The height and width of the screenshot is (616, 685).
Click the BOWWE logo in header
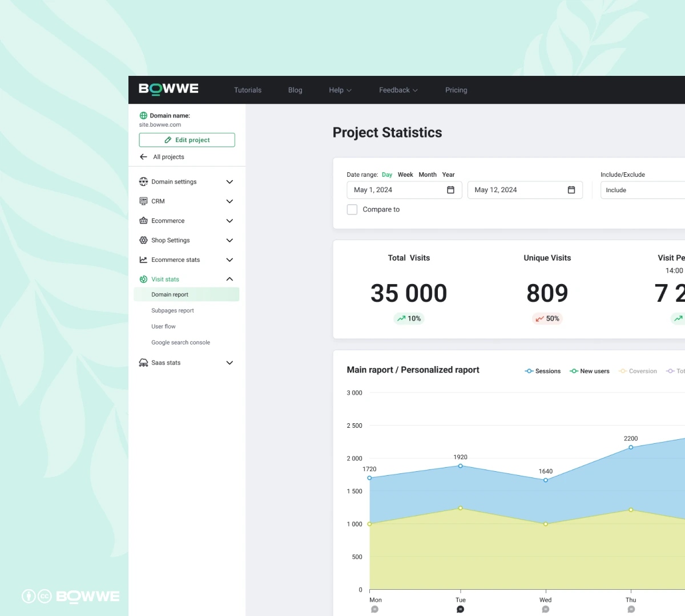click(168, 89)
